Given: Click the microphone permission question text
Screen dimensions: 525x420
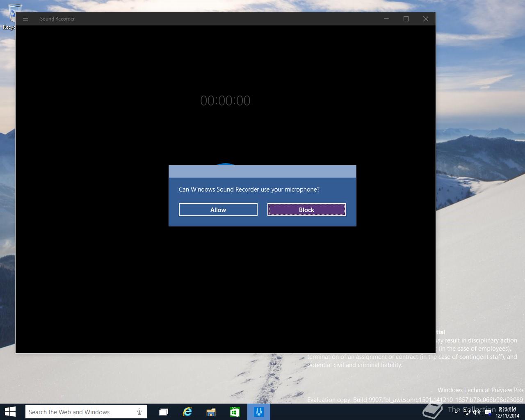Looking at the screenshot, I should 249,189.
